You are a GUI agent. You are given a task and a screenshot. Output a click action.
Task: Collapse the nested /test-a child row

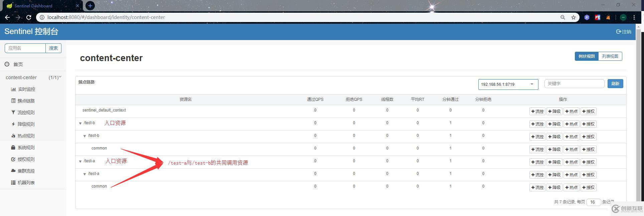(85, 174)
